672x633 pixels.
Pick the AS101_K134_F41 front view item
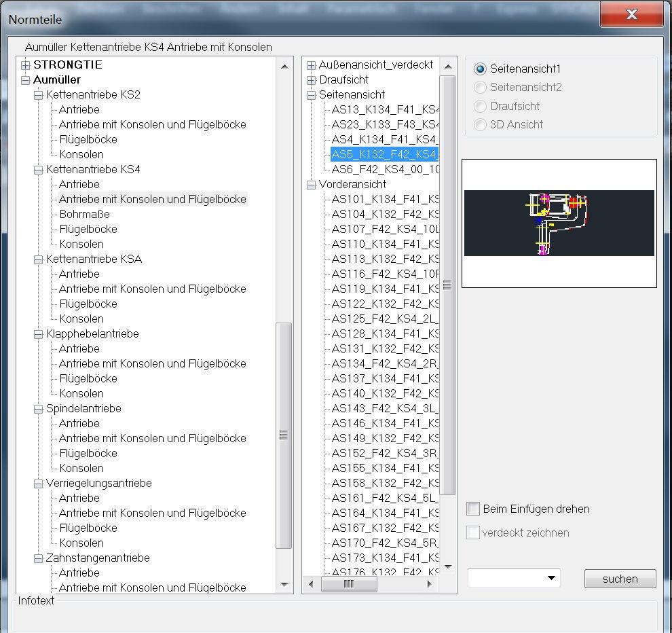click(384, 200)
